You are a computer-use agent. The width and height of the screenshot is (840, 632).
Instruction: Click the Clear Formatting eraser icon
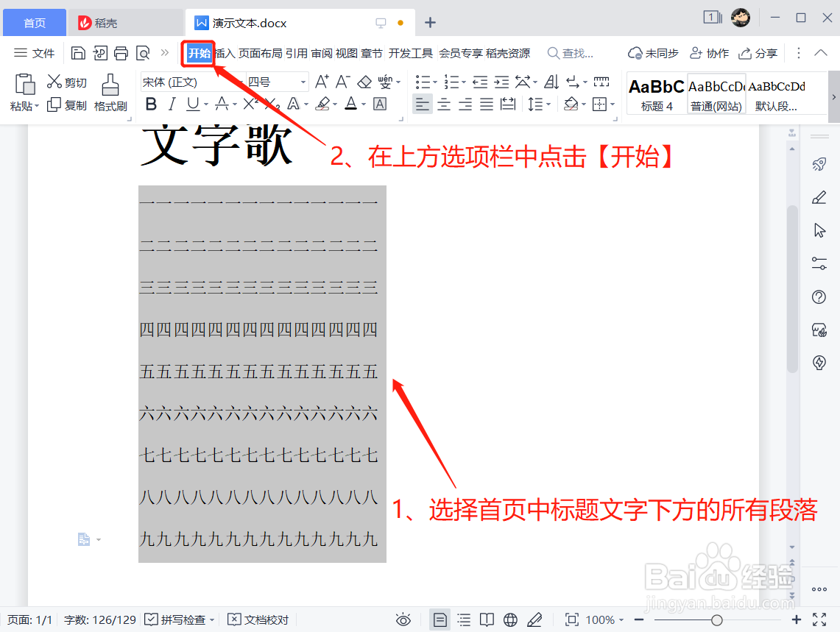click(365, 82)
